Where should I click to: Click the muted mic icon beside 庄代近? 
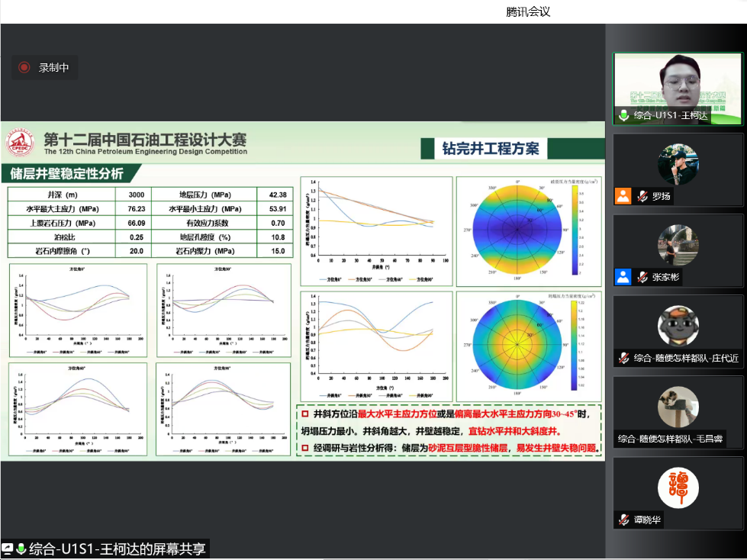point(623,358)
